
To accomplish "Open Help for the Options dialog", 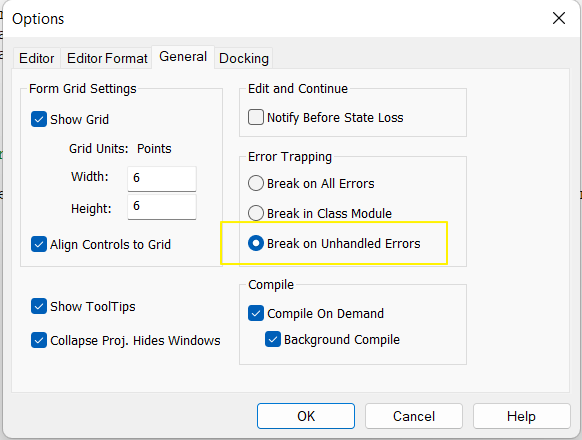I will point(521,416).
